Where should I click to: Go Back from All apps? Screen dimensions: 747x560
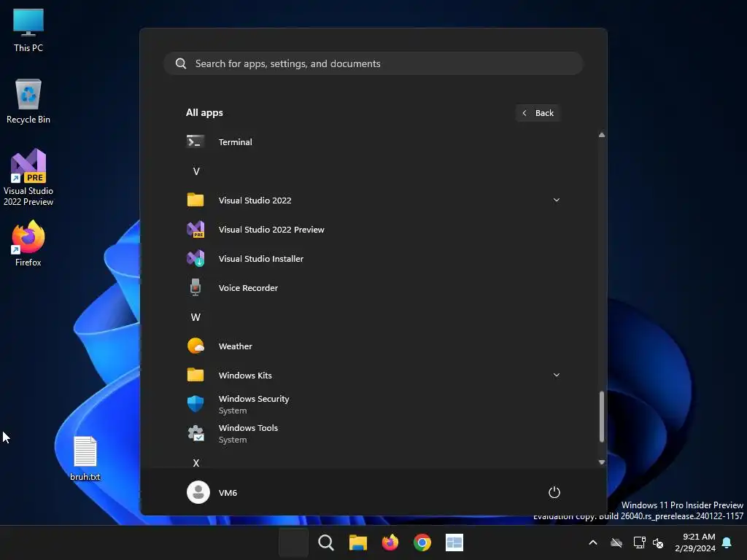pyautogui.click(x=538, y=113)
